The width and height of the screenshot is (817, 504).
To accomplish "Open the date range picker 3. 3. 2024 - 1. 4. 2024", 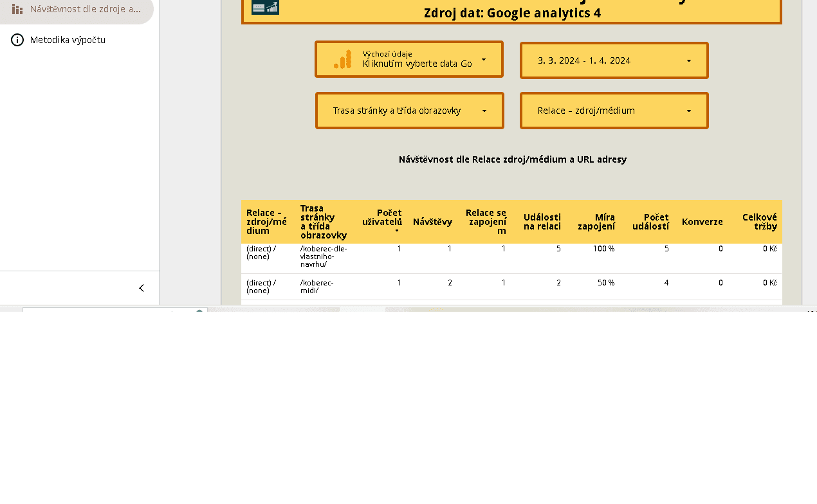I will 614,60.
